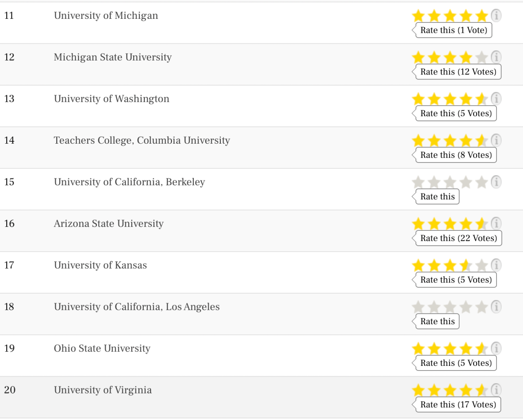The height and width of the screenshot is (420, 523).
Task: Select first star for University of Kansas
Action: tap(418, 266)
